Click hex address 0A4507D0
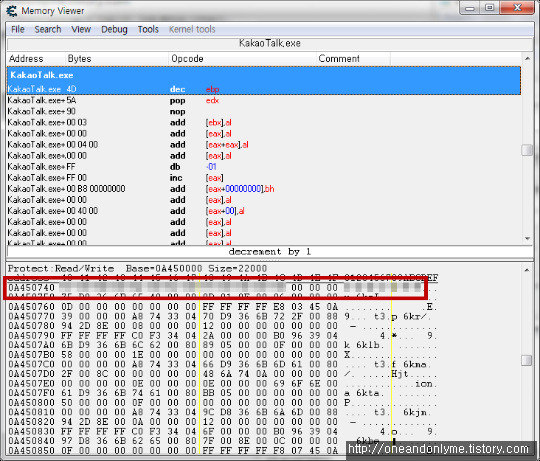The width and height of the screenshot is (540, 461). (31, 374)
